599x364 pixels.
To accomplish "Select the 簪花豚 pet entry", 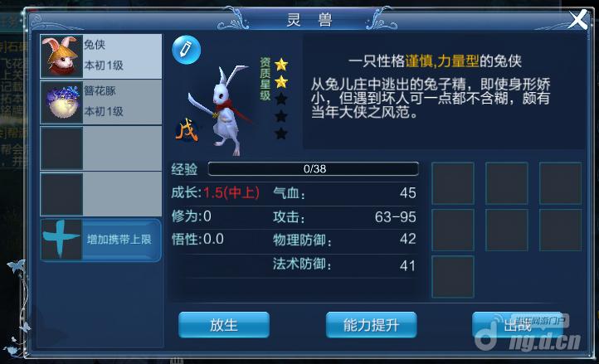I will point(101,102).
